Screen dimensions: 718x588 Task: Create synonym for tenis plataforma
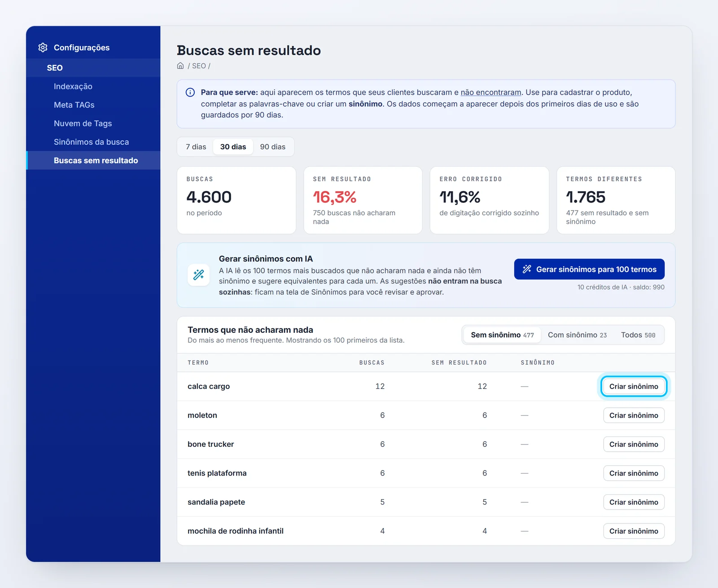pos(634,473)
